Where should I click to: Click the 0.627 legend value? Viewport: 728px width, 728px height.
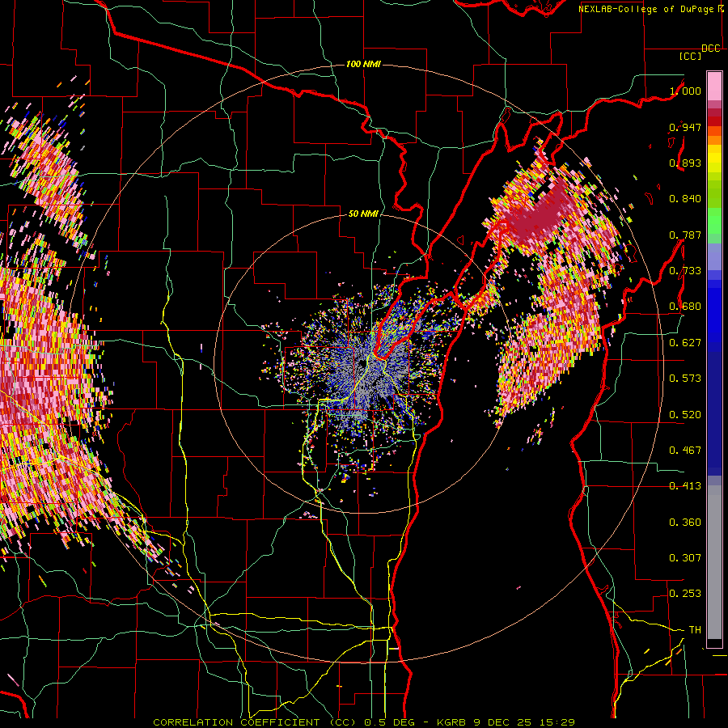(685, 343)
